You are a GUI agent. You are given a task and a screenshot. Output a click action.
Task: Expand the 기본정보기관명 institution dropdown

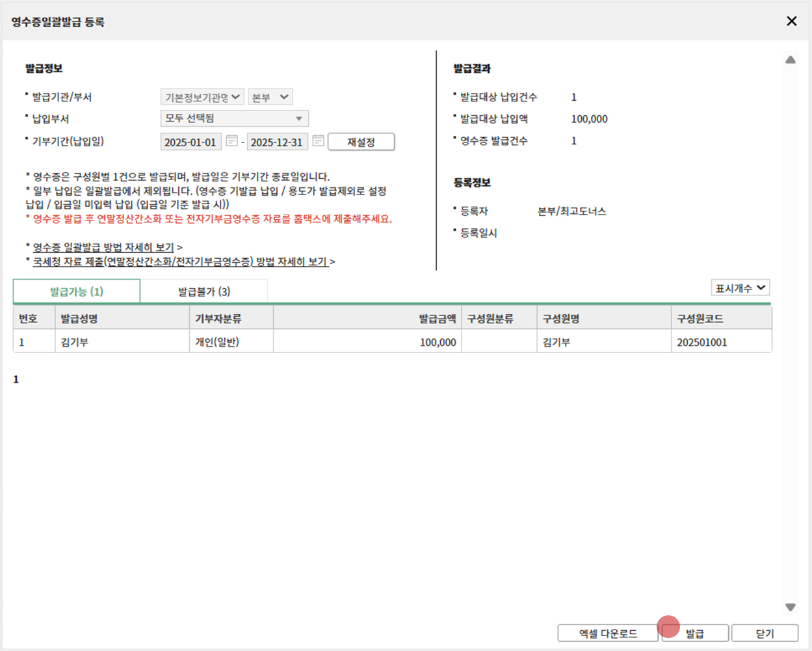pyautogui.click(x=202, y=97)
